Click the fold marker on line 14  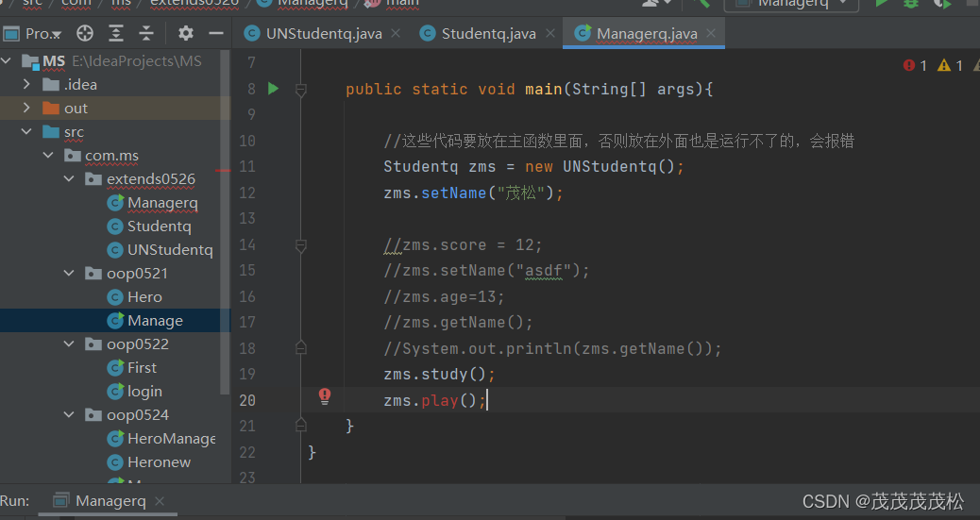(300, 245)
